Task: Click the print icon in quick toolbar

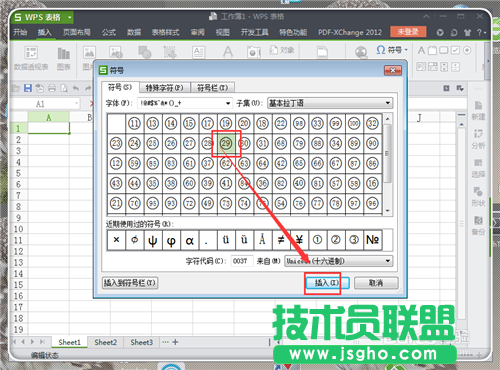Action: (52, 88)
